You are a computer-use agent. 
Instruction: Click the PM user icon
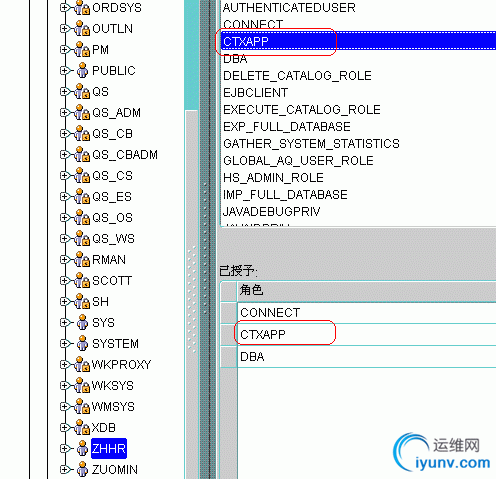pyautogui.click(x=82, y=50)
